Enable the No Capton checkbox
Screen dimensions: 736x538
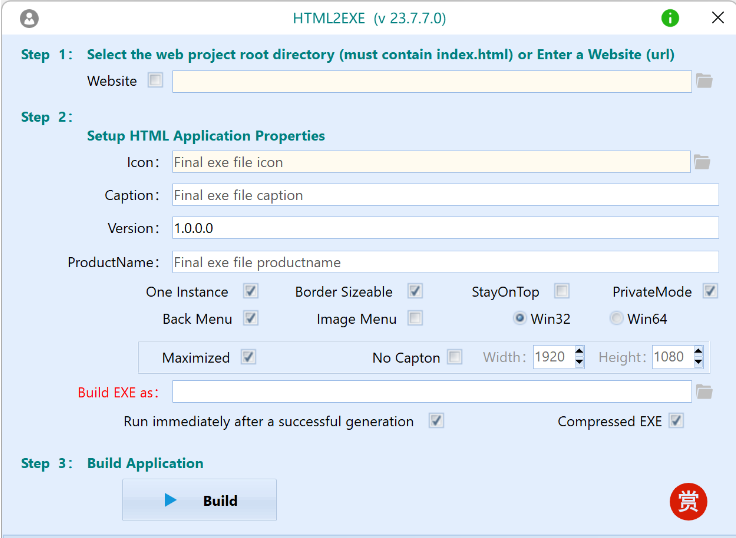454,357
